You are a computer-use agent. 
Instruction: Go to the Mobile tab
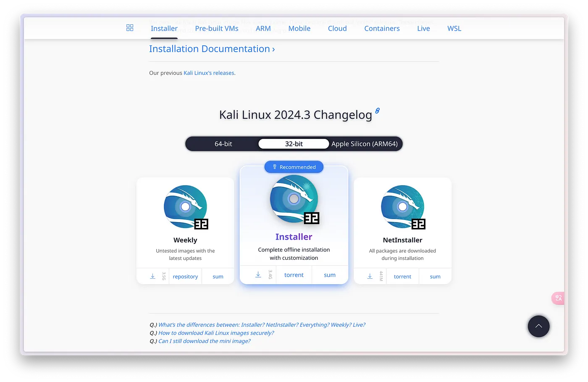click(299, 29)
